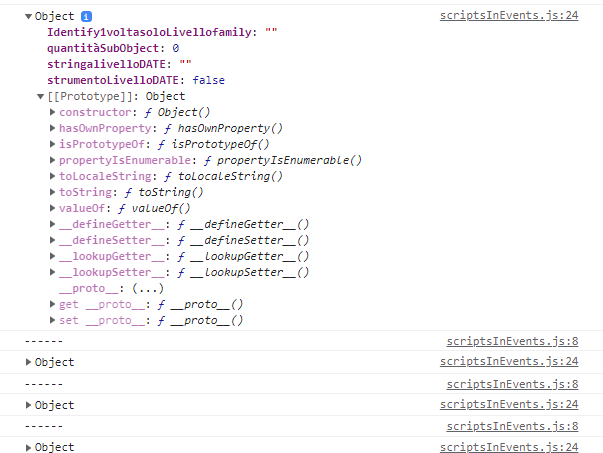Viewport: 603px width, 453px height.
Task: Open scriptsInEvents.js:24 link of second Object row
Action: tap(509, 361)
